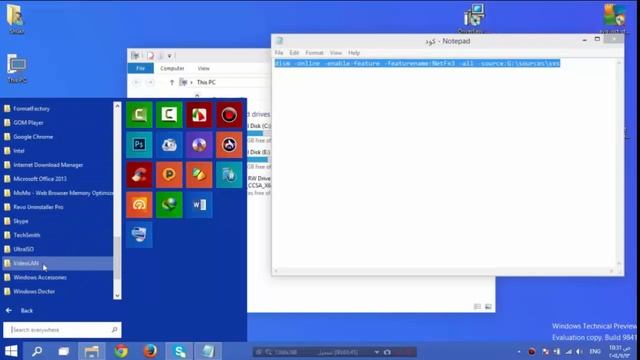Open the Explorer quick access toolbar dropdown
The height and width of the screenshot is (360, 640).
170,56
